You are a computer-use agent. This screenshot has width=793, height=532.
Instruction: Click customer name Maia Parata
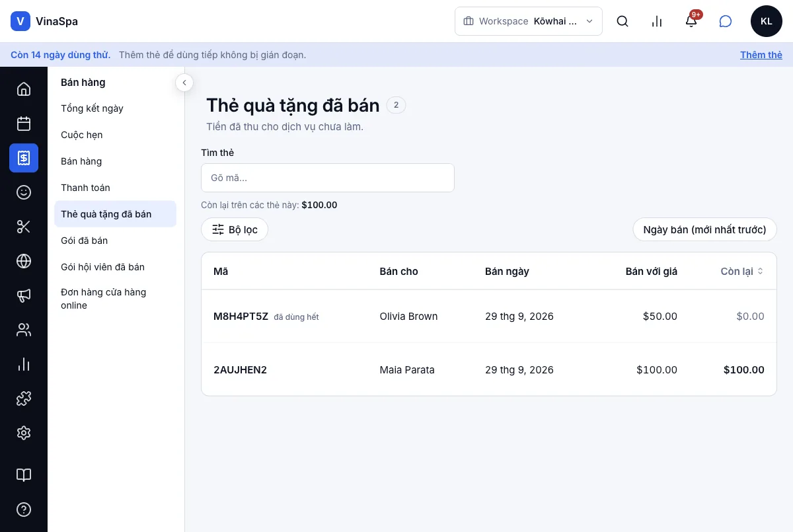coord(407,370)
